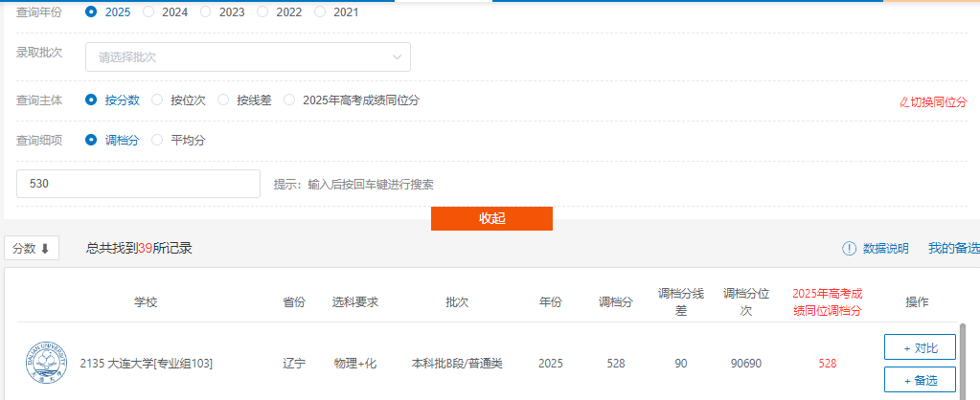Click the Dalian University logo thumbnail
This screenshot has width=980, height=400.
pos(46,364)
